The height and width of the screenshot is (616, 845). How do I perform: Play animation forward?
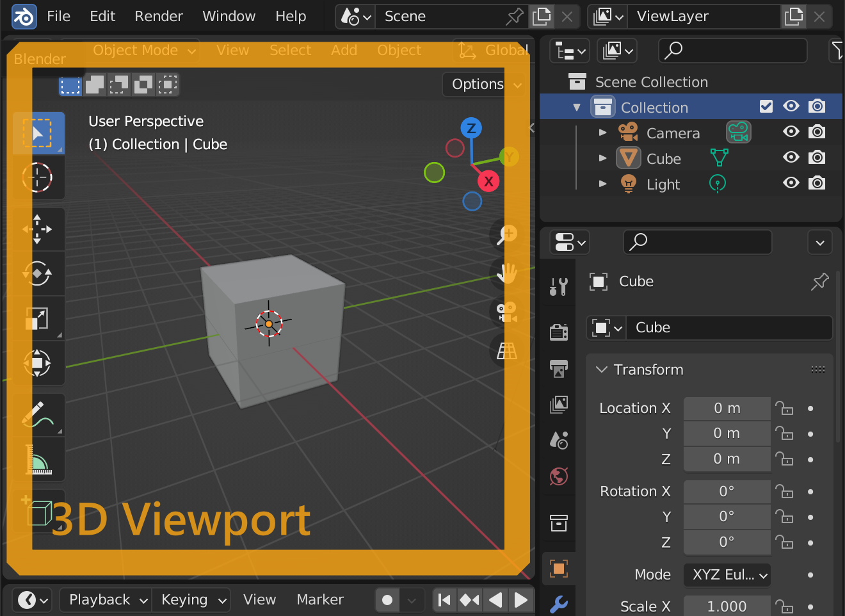(x=522, y=600)
